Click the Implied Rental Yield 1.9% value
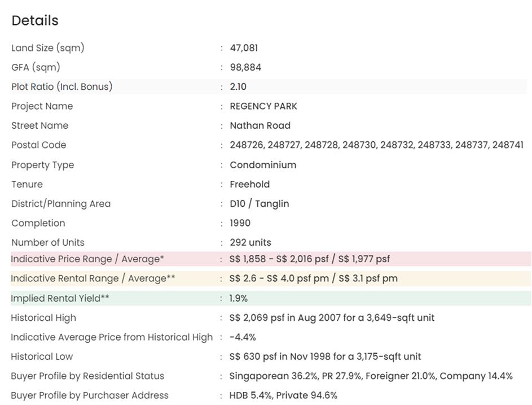This screenshot has height=405, width=532. tap(238, 298)
